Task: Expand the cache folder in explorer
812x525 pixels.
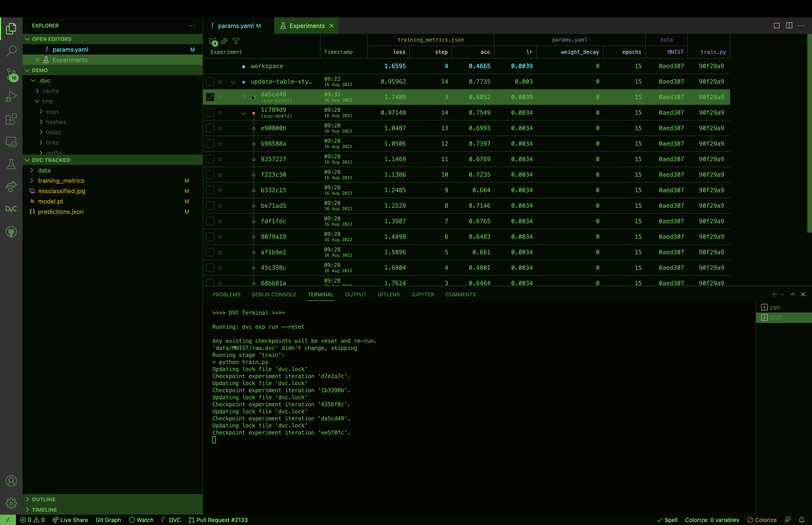Action: tap(51, 91)
